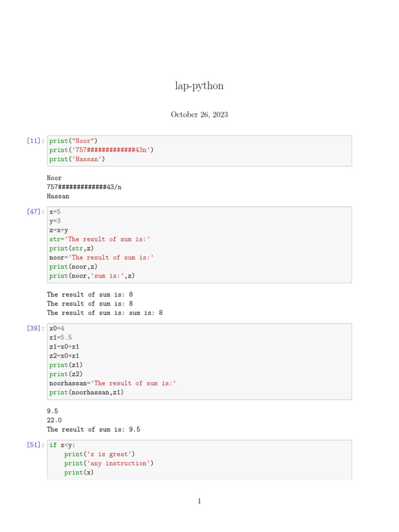Click the cell label [11]:
This screenshot has height=532, width=399.
36,141
